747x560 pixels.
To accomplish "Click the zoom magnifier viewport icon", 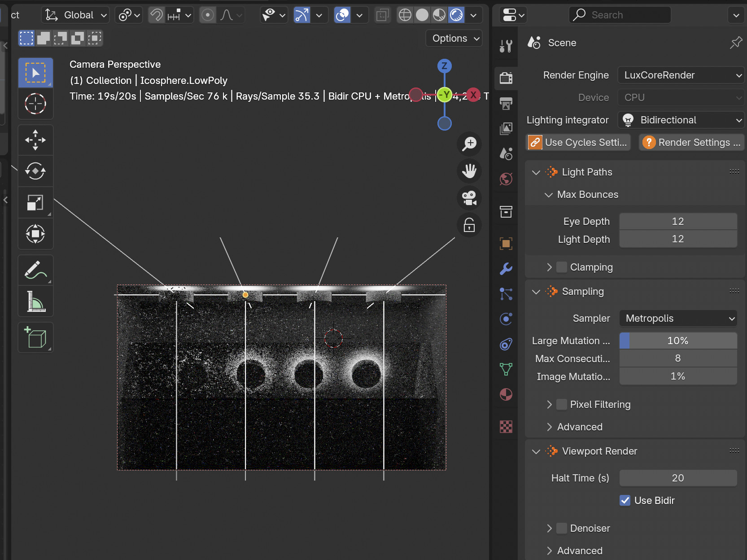I will [x=469, y=144].
